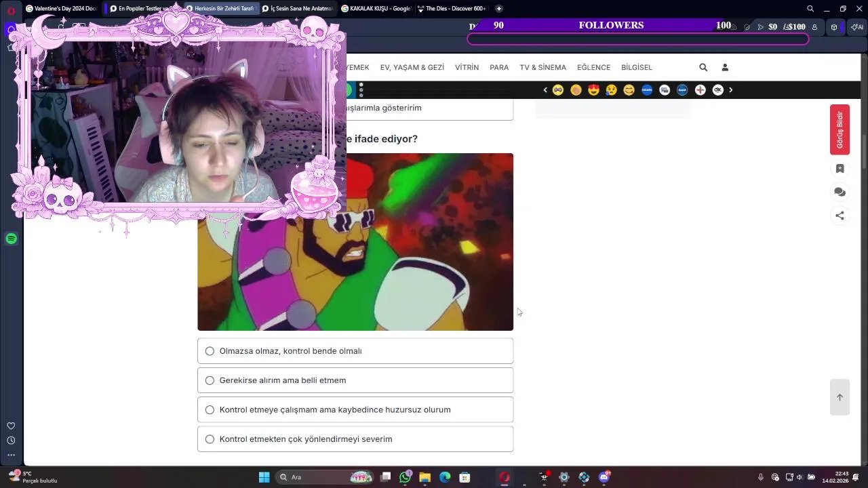The image size is (868, 488).
Task: Click the Windows taskbar search box 'Ara'
Action: 325,477
